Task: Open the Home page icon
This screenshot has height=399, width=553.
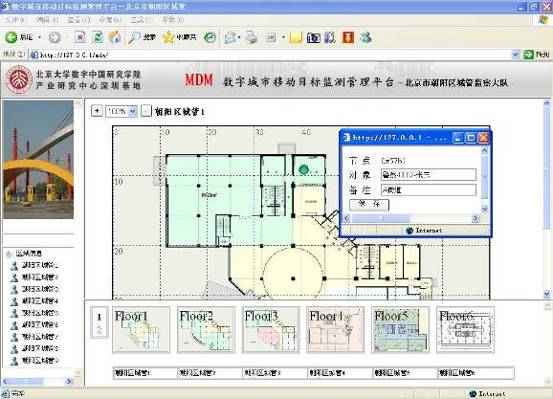Action: (115, 37)
